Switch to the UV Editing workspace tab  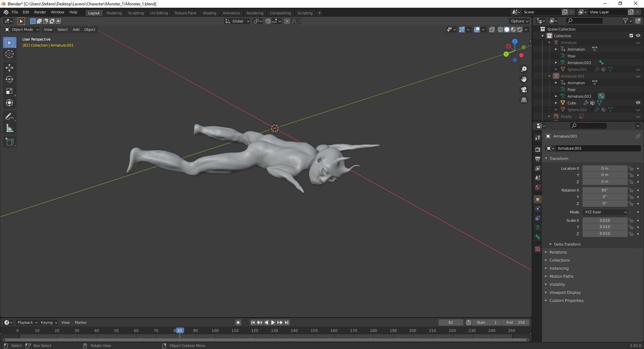click(159, 13)
